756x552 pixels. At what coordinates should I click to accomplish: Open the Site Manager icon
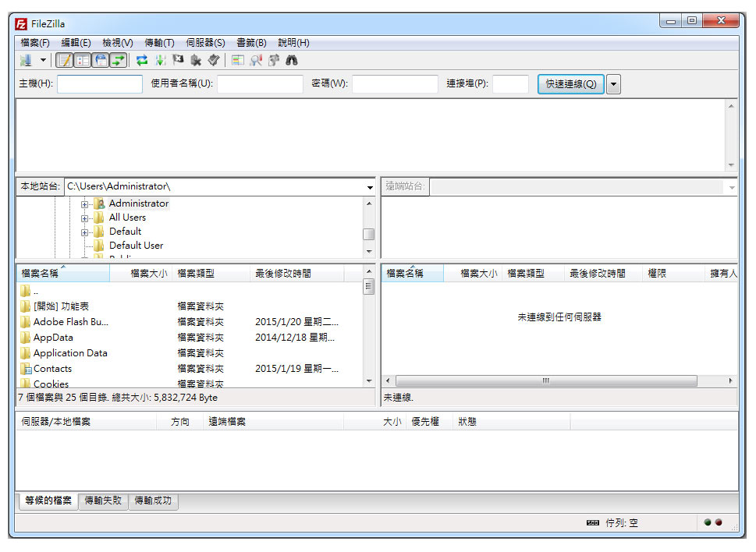(x=26, y=60)
